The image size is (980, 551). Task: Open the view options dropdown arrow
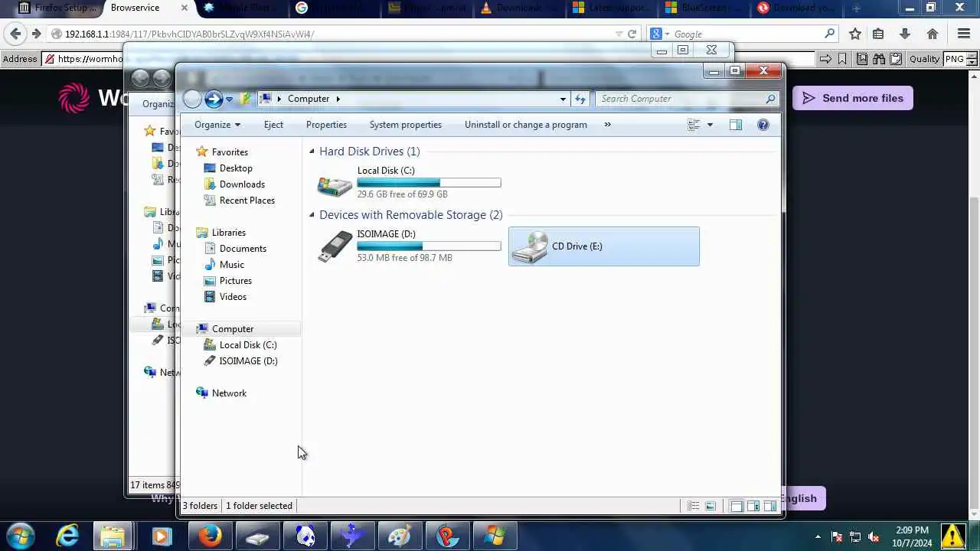click(x=710, y=125)
